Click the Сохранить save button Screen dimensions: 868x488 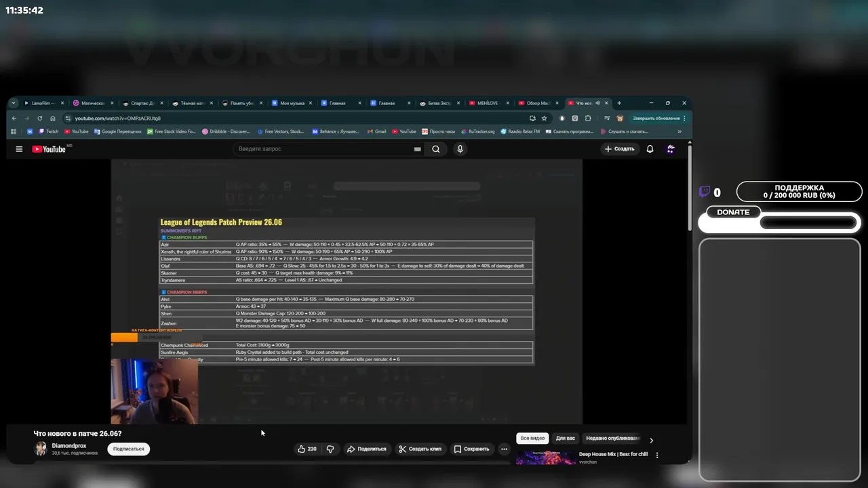(x=471, y=449)
